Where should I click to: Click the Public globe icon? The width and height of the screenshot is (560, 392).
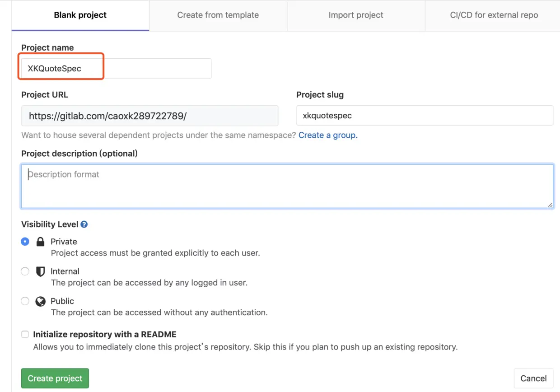click(40, 301)
